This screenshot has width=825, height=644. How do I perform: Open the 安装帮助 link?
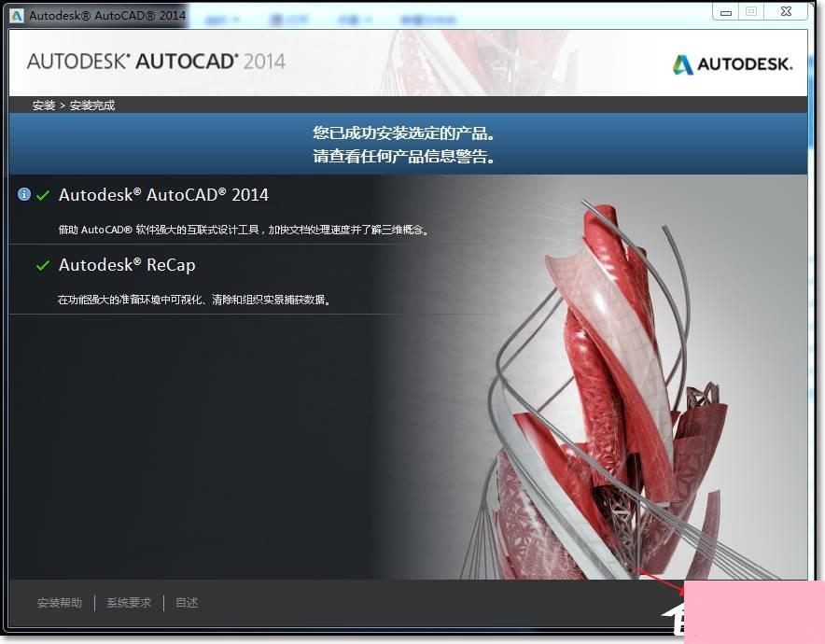[60, 602]
